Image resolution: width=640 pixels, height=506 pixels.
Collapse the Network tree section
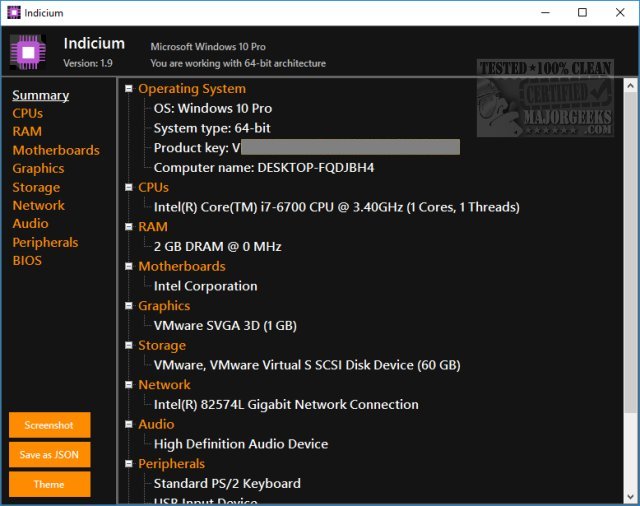tap(129, 385)
